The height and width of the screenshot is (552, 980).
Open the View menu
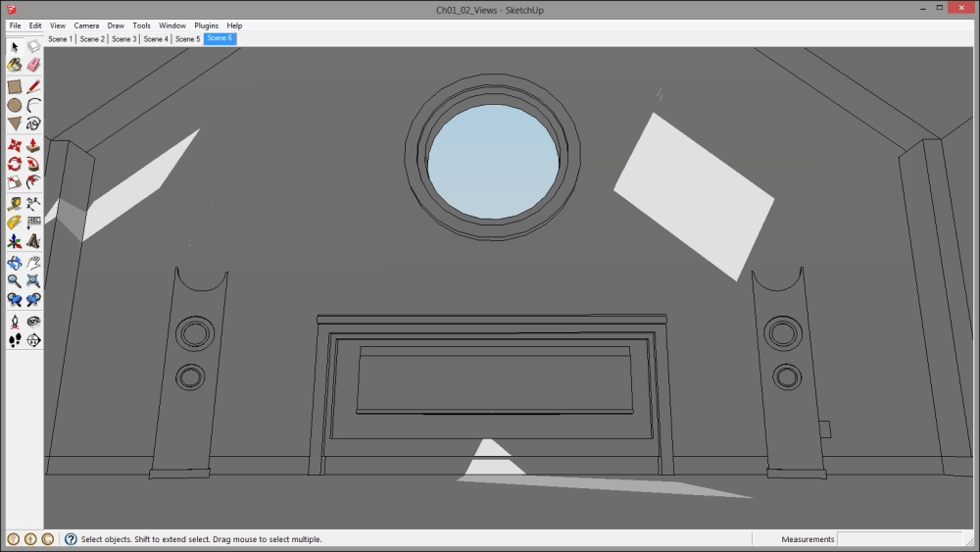coord(58,25)
